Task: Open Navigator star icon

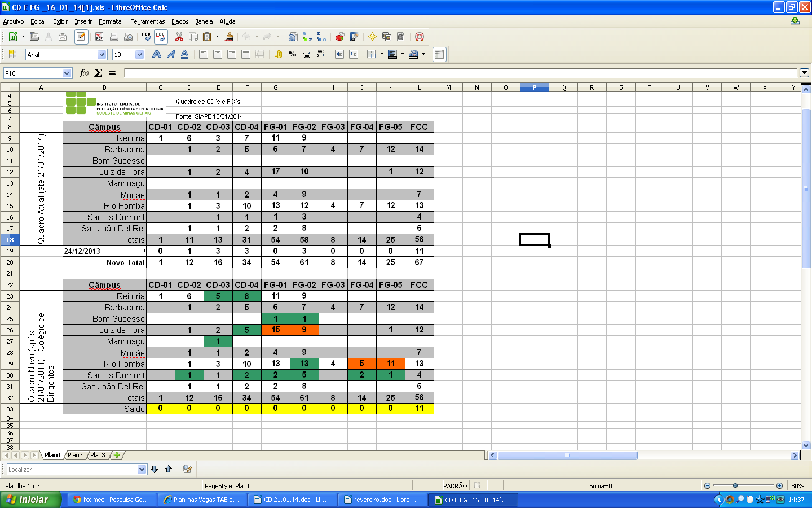Action: (372, 37)
